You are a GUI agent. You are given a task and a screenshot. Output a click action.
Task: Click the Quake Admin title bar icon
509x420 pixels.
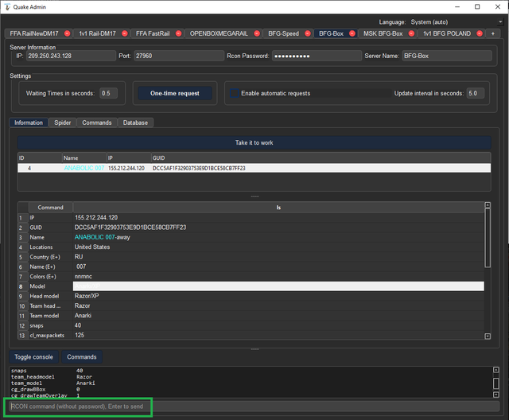point(7,7)
